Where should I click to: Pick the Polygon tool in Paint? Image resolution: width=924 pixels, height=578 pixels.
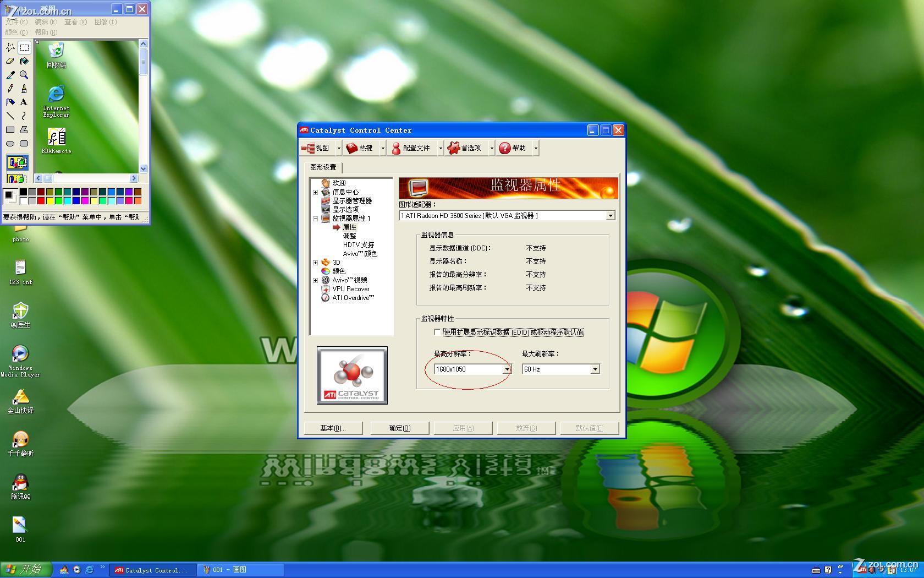24,130
